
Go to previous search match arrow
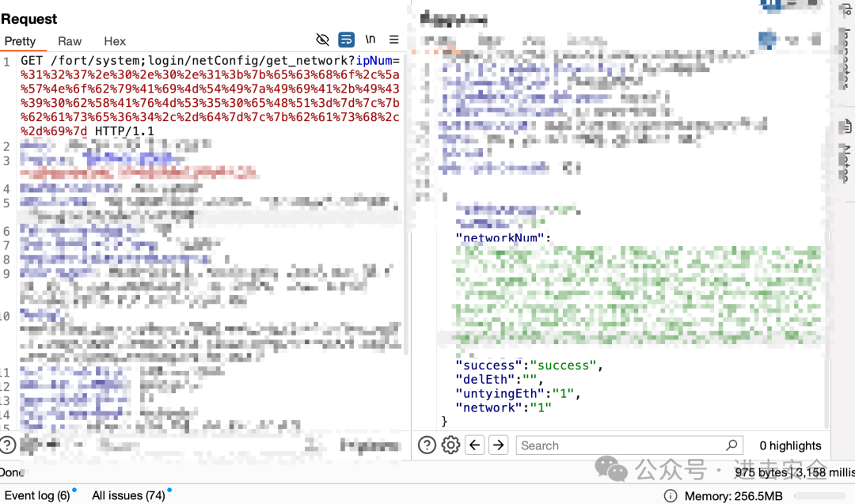pos(475,445)
